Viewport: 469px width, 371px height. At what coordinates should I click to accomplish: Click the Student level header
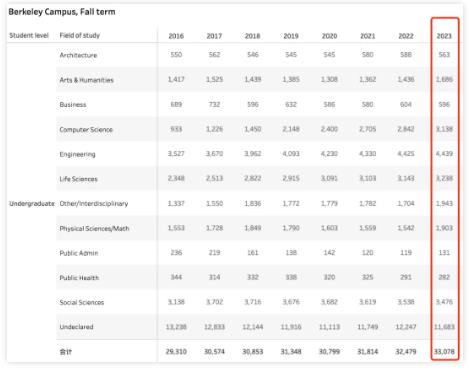pyautogui.click(x=29, y=35)
